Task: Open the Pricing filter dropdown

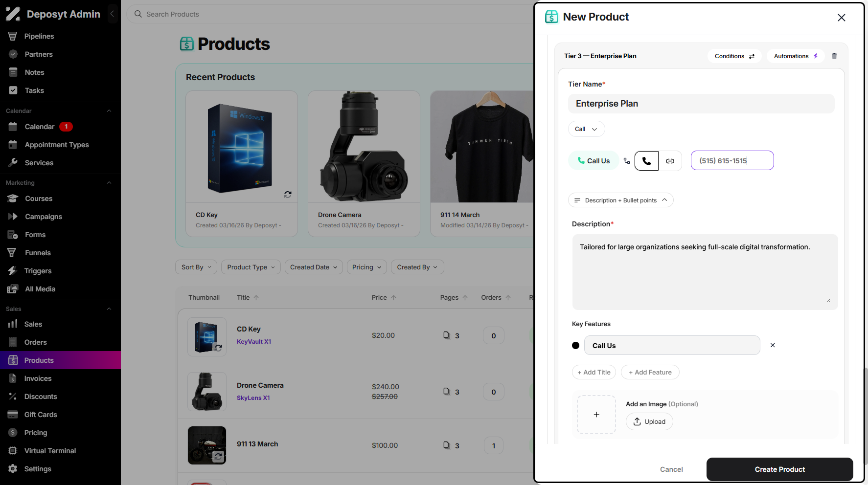Action: (x=367, y=267)
